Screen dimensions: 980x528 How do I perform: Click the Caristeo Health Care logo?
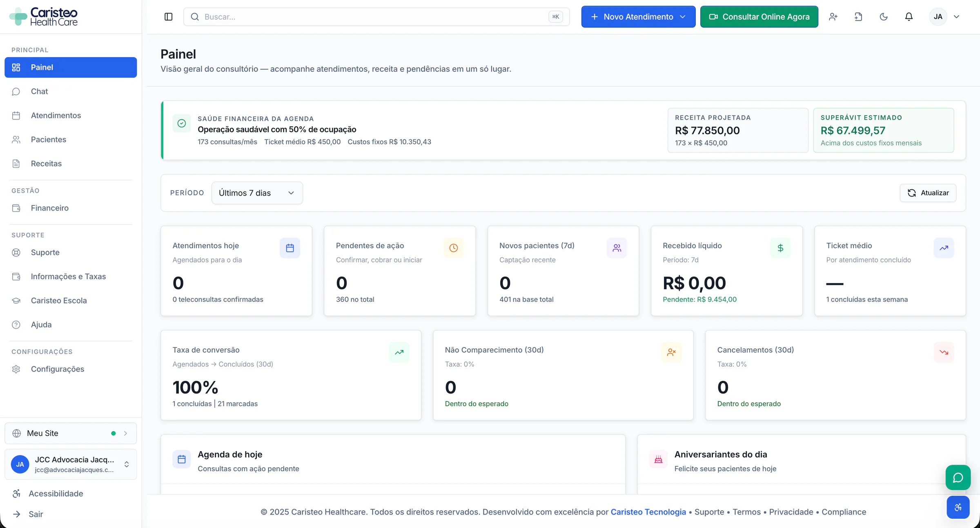tap(43, 17)
